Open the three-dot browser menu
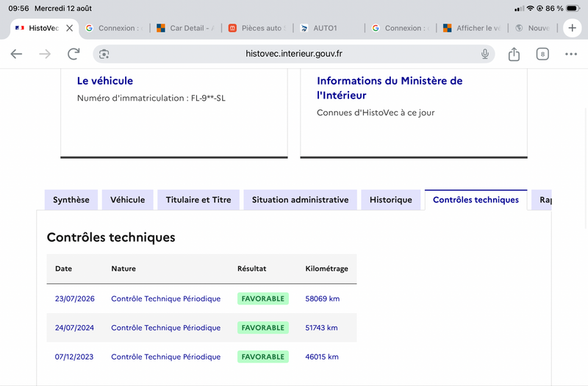This screenshot has width=588, height=386. [x=571, y=54]
